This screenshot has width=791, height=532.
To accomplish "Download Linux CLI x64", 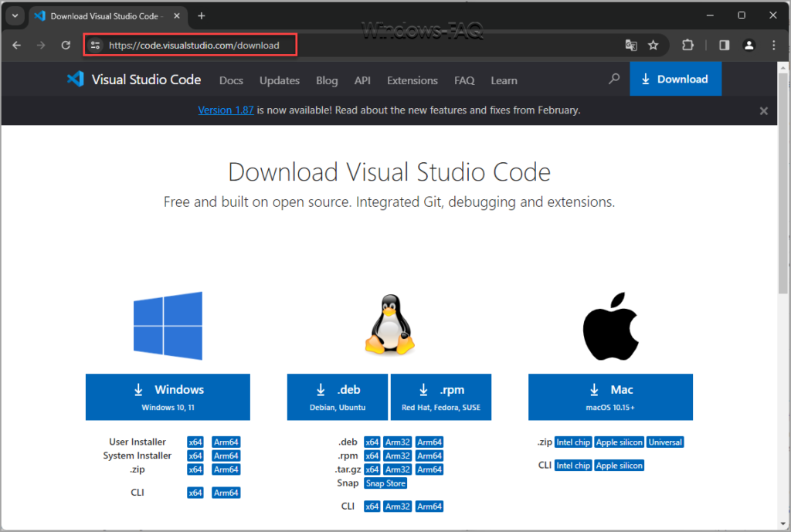I will pos(372,507).
